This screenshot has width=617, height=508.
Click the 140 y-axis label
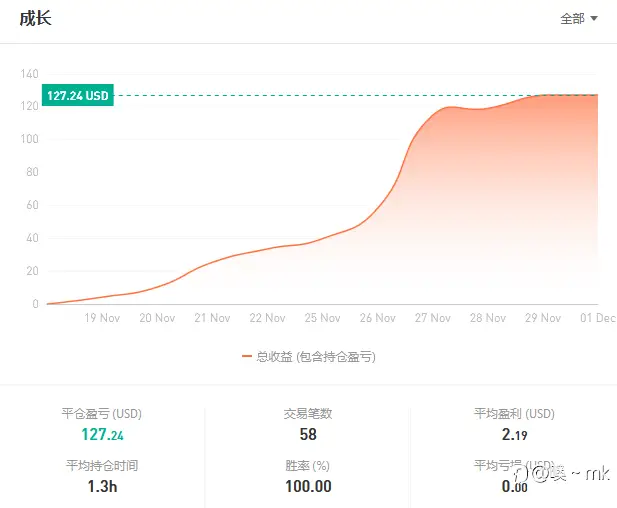[x=30, y=74]
